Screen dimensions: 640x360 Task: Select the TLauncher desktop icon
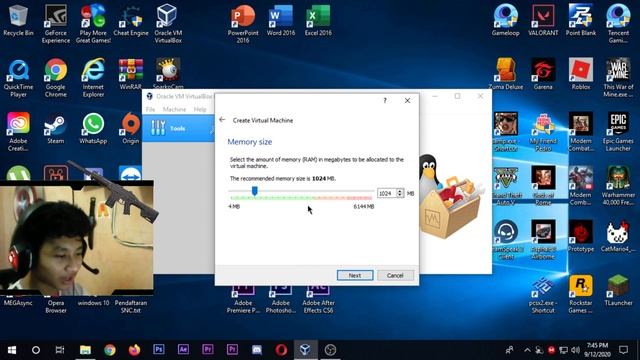tap(618, 290)
